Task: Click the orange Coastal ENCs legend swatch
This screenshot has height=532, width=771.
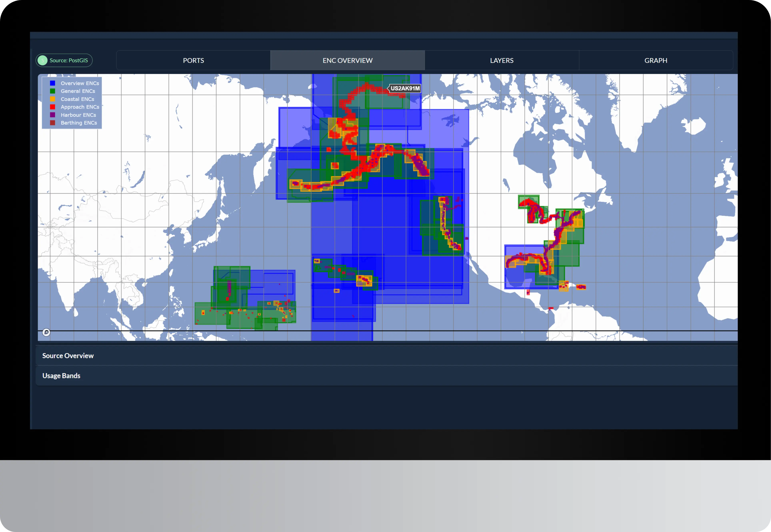Action: tap(52, 99)
